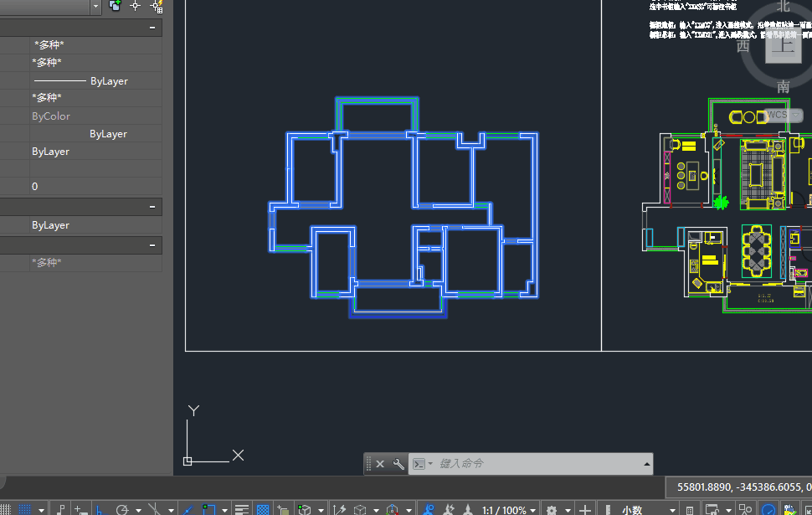Toggle PICKADD mode in Properties palette
812x515 pixels.
[115, 6]
